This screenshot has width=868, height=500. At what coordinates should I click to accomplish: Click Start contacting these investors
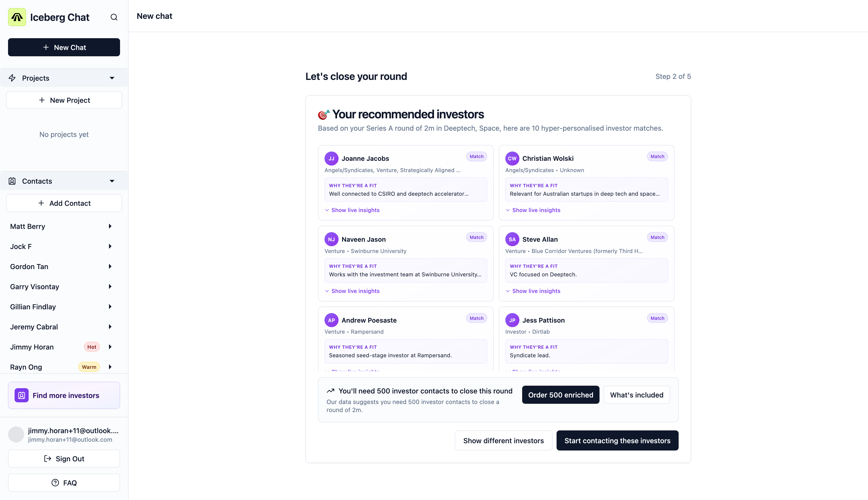[617, 440]
